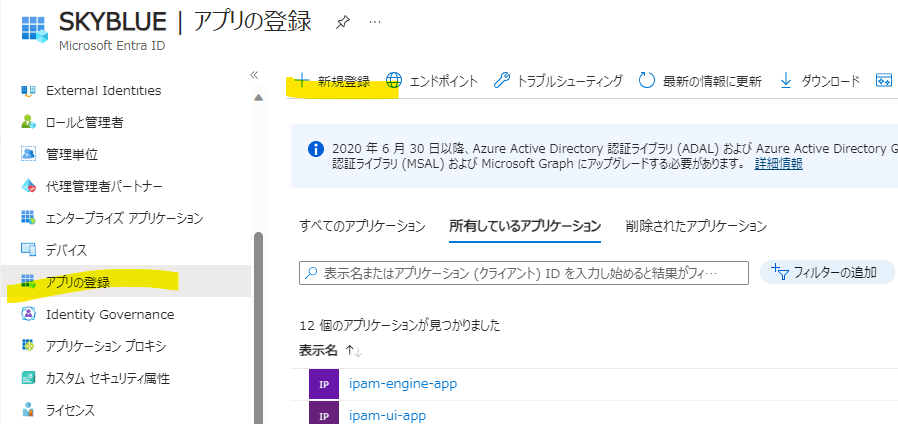This screenshot has width=898, height=424.
Task: Click ダウンロード label
Action: (830, 81)
